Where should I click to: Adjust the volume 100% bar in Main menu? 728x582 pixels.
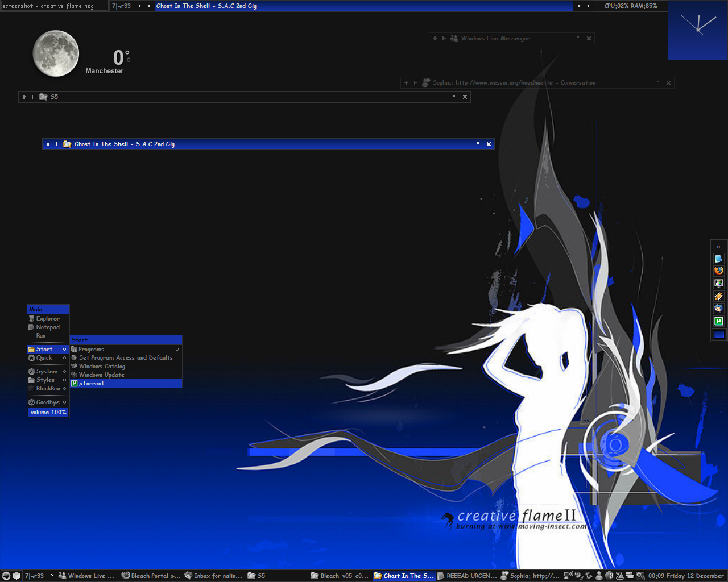[48, 412]
